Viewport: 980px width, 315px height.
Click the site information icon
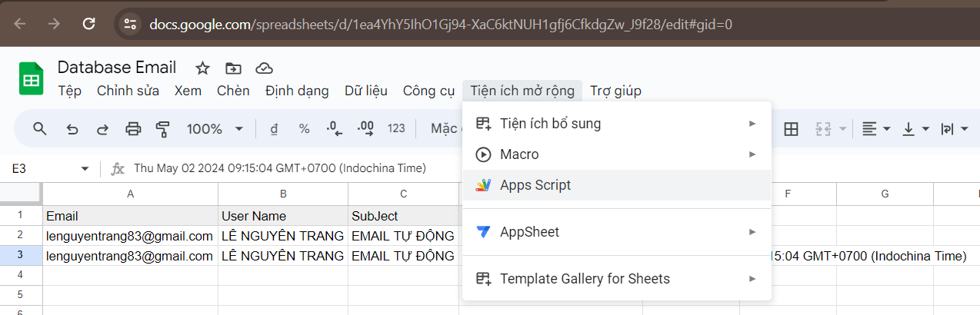tap(130, 24)
